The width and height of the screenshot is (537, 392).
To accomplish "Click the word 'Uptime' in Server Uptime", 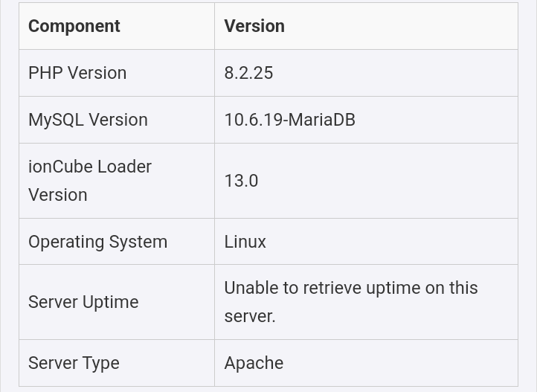I will (110, 302).
